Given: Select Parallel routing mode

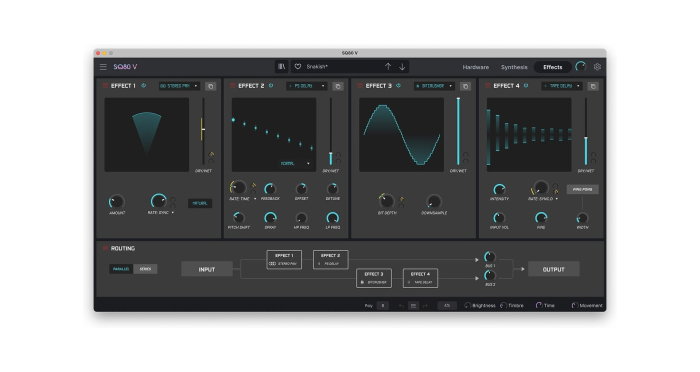Looking at the screenshot, I should coord(121,269).
